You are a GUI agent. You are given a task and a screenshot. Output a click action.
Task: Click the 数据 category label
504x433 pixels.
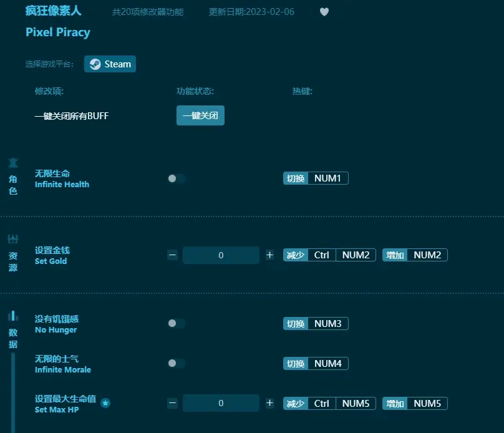point(13,338)
